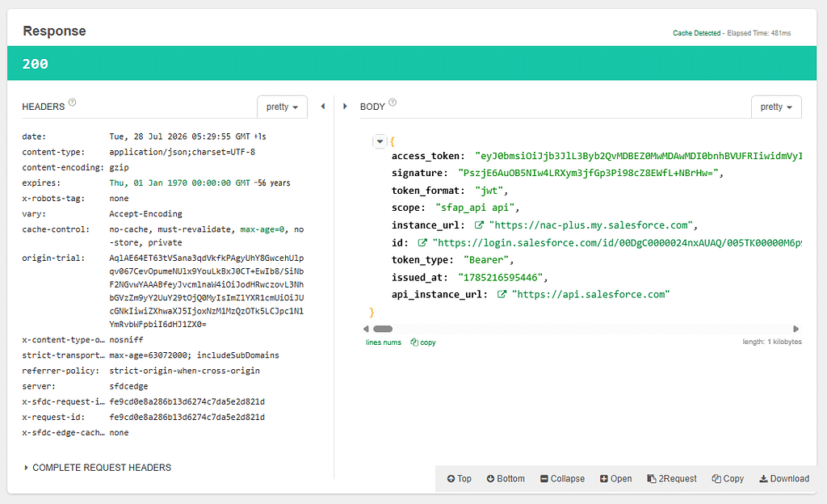Click the origin-trial header name

click(x=53, y=258)
